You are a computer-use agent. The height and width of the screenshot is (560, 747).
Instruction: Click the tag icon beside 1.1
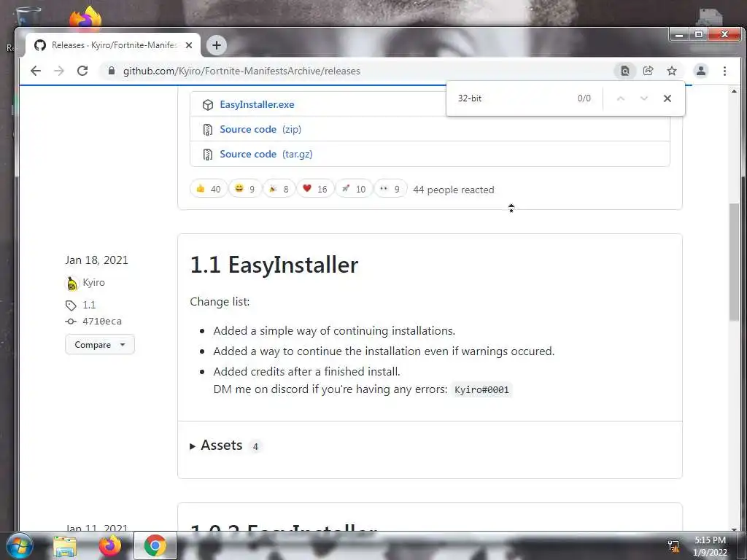[x=71, y=306]
